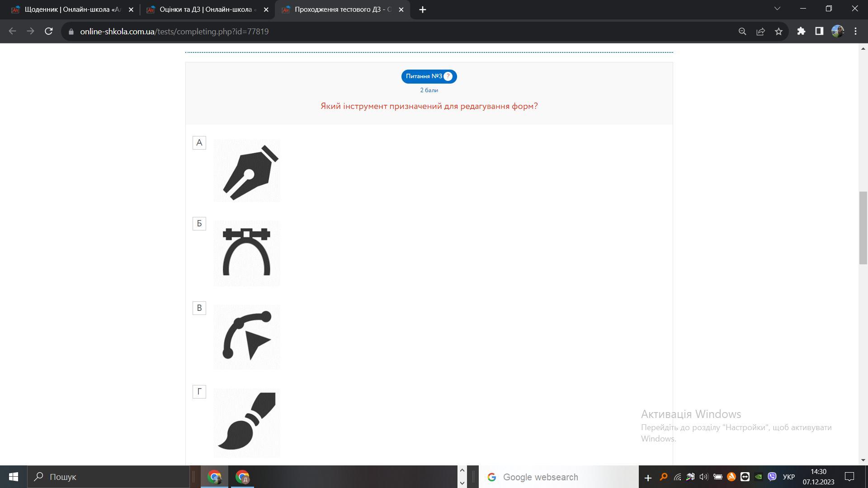The image size is (868, 488).
Task: Go back to previous page
Action: (x=13, y=31)
